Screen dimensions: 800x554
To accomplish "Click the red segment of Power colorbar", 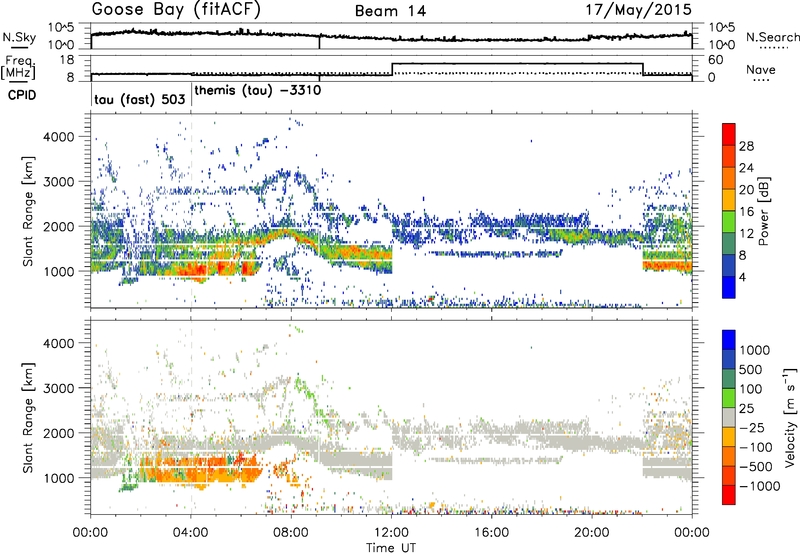I will click(729, 134).
